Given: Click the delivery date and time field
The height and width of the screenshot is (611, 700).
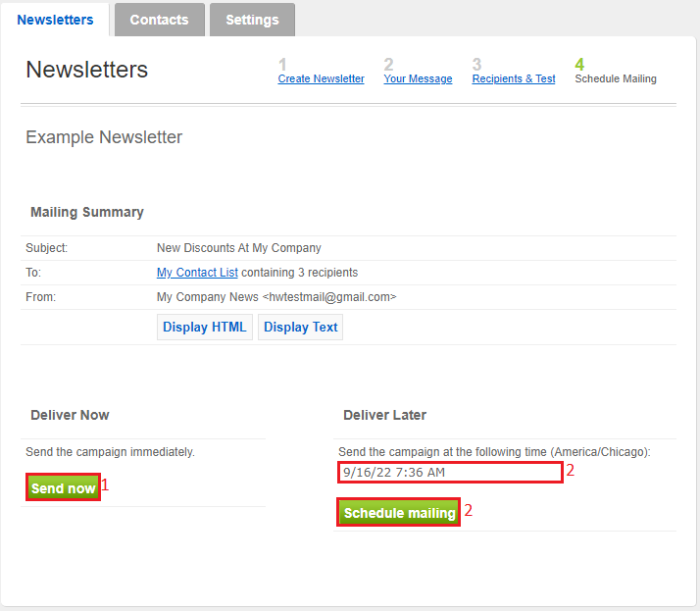Looking at the screenshot, I should pyautogui.click(x=450, y=473).
